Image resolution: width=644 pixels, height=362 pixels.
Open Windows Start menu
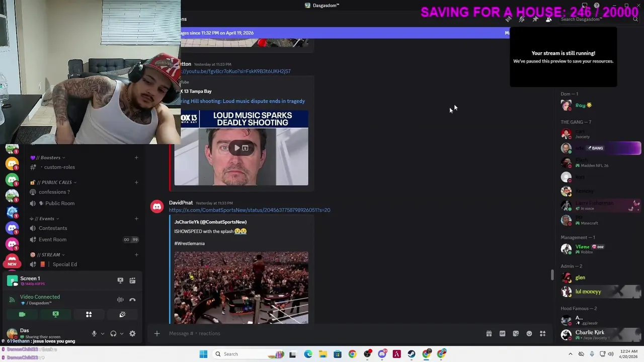pos(203,354)
